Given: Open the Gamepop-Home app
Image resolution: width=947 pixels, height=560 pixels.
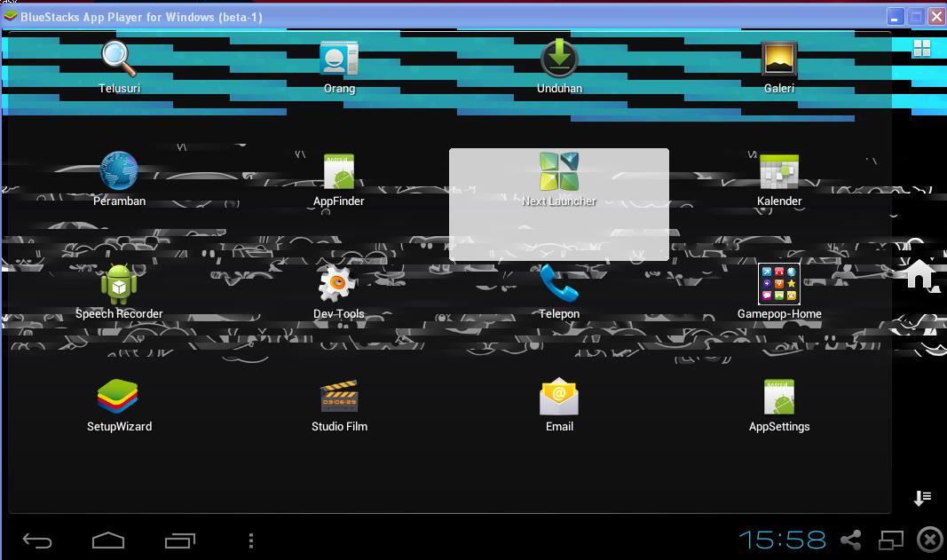Looking at the screenshot, I should tap(779, 283).
